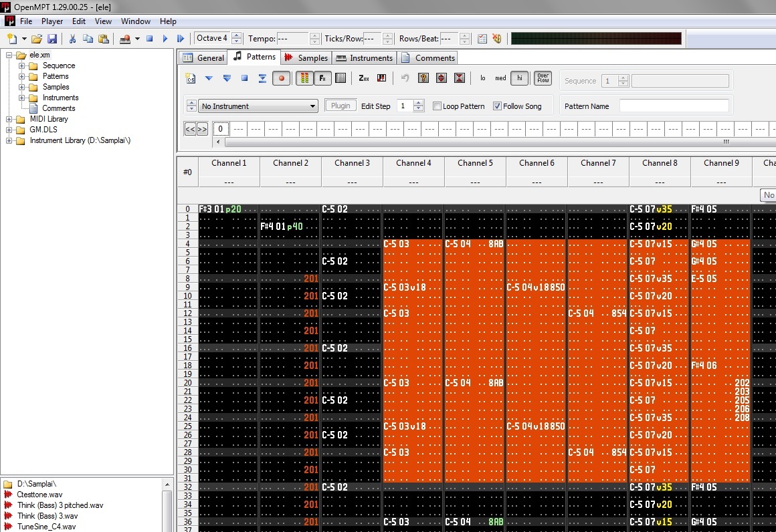
Task: Switch to the Samples tab
Action: [x=306, y=57]
